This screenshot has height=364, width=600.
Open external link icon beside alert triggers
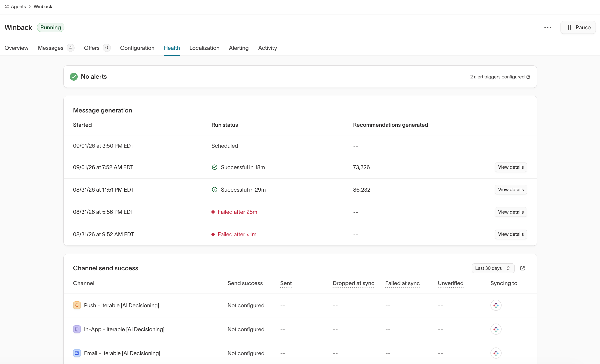click(x=528, y=77)
